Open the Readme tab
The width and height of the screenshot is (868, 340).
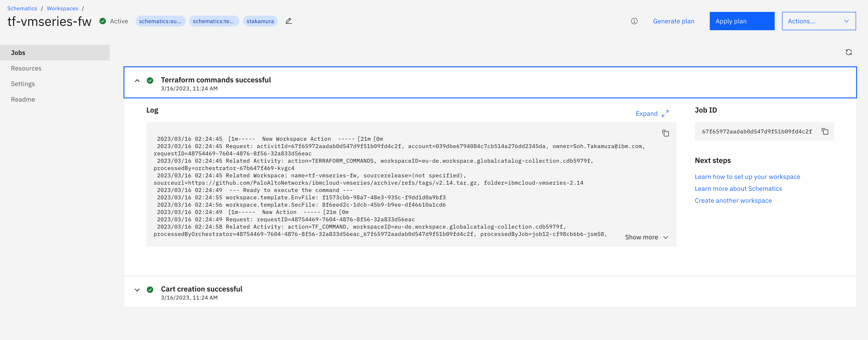23,99
